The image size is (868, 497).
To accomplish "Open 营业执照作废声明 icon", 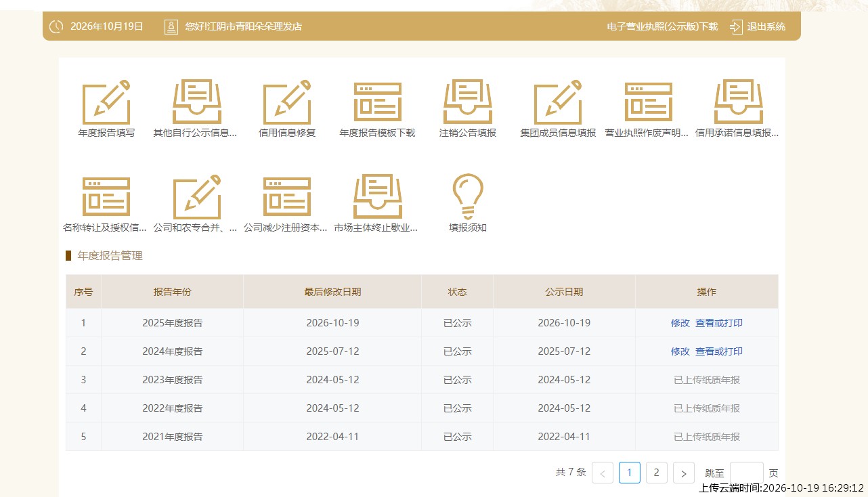I will 649,102.
